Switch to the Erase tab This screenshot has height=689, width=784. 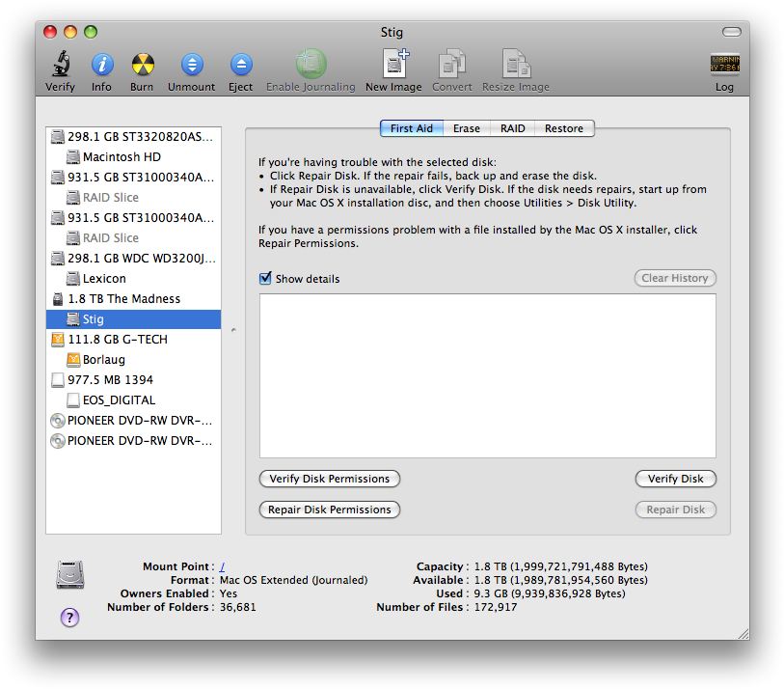[x=467, y=128]
